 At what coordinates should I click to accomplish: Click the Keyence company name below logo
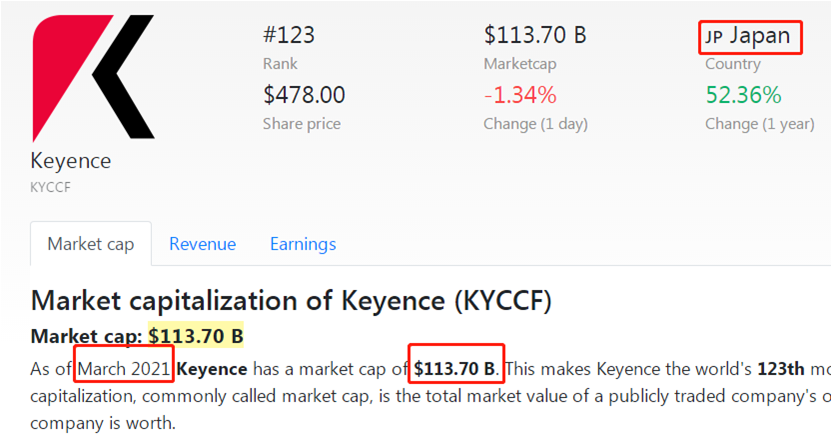pyautogui.click(x=71, y=161)
